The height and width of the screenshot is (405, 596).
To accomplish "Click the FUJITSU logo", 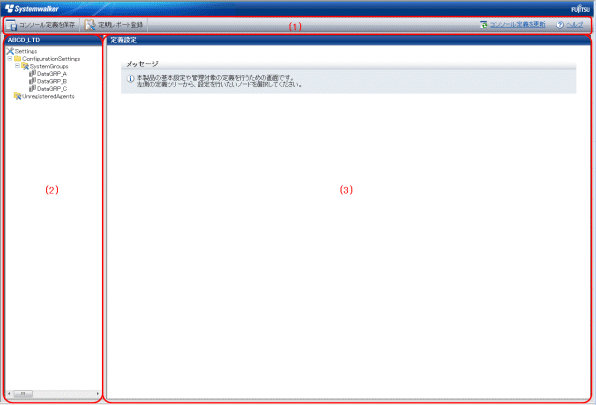I will pyautogui.click(x=580, y=9).
